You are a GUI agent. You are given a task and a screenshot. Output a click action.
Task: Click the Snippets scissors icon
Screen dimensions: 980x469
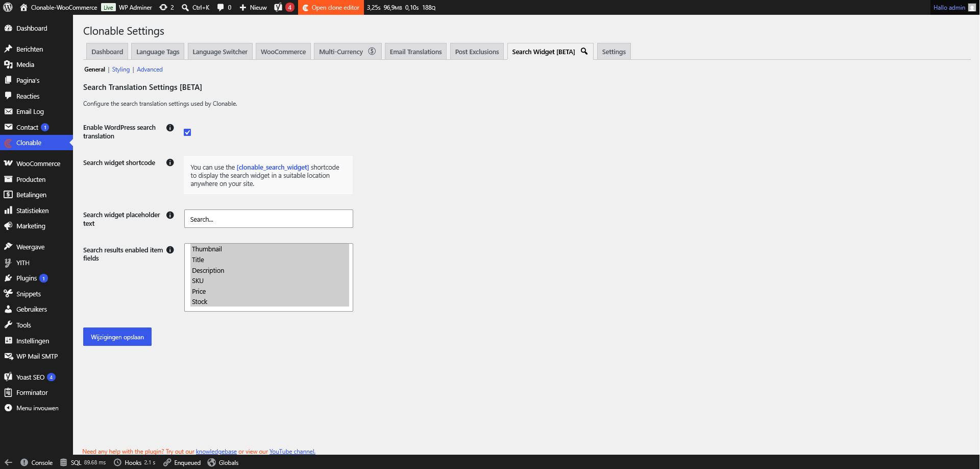click(x=8, y=294)
